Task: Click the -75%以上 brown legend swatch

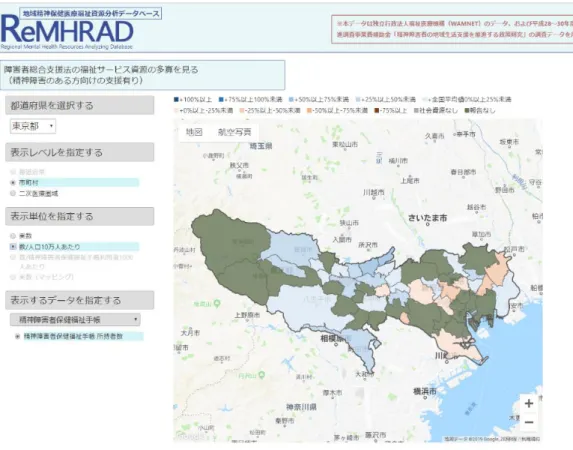Action: (x=376, y=110)
